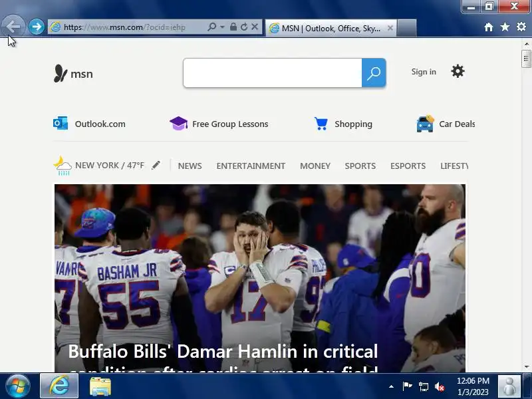Open the network connection tray icon
The image size is (532, 399).
coord(423,386)
